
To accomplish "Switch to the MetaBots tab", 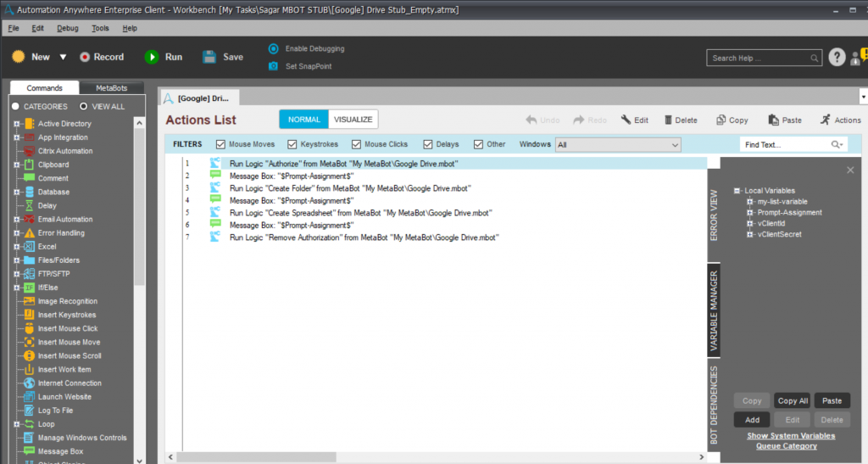I will click(x=112, y=88).
